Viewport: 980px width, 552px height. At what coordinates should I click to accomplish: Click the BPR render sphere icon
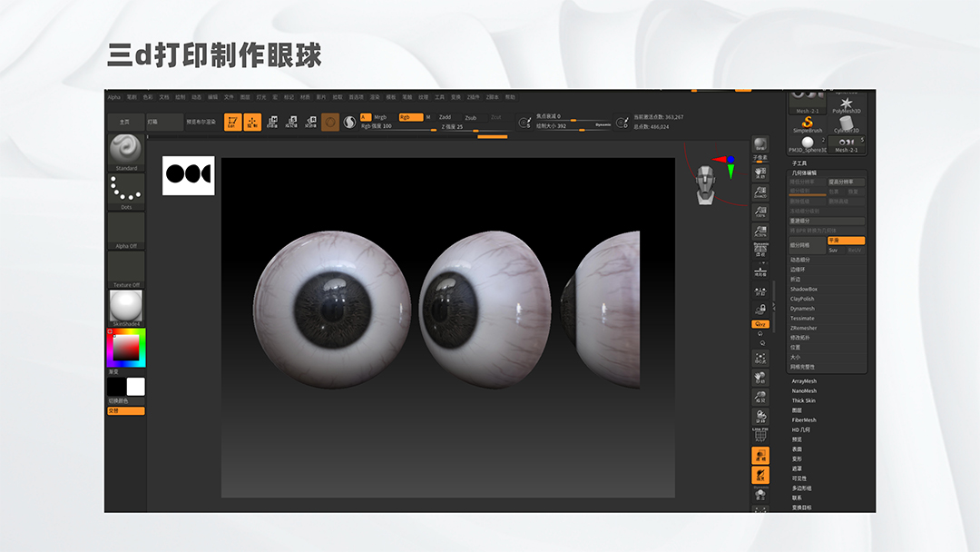[760, 145]
